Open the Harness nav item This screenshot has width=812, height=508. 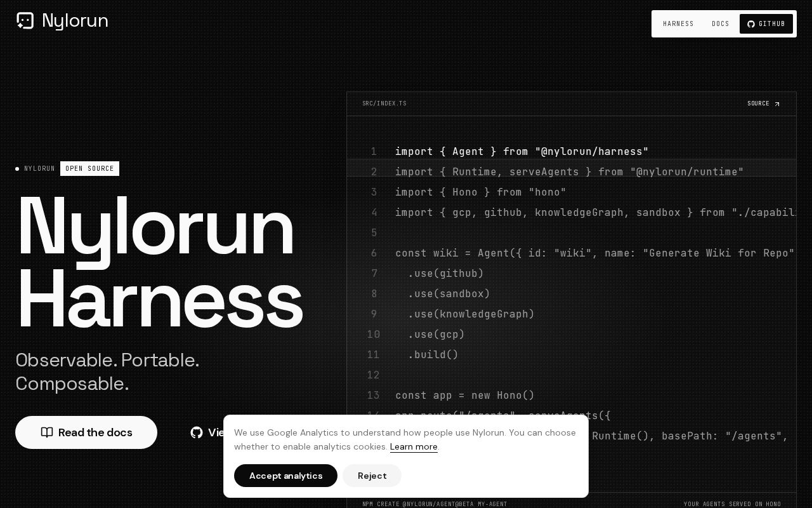point(678,24)
